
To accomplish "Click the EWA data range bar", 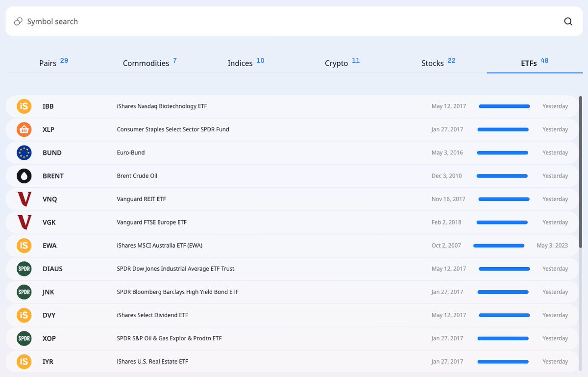I will [x=499, y=246].
